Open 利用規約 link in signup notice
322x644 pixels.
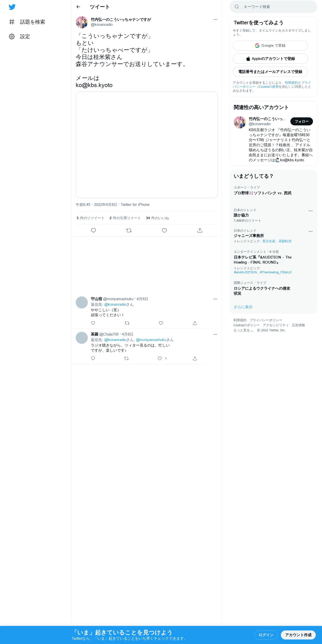pyautogui.click(x=291, y=83)
